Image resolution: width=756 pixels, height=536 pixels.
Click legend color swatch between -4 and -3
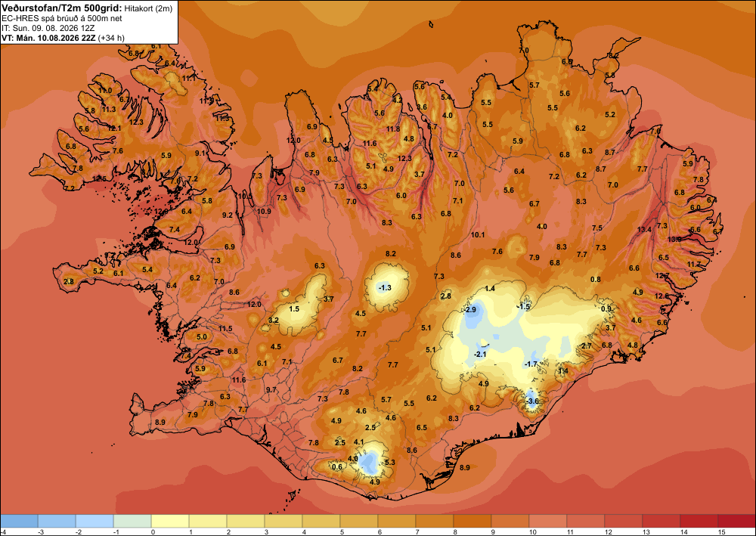click(19, 521)
